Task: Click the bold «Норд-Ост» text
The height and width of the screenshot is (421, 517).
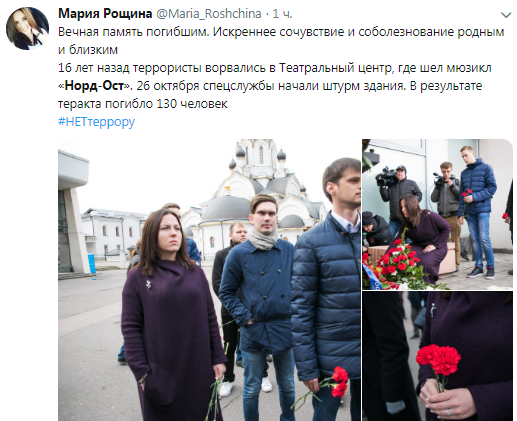Action: point(95,86)
